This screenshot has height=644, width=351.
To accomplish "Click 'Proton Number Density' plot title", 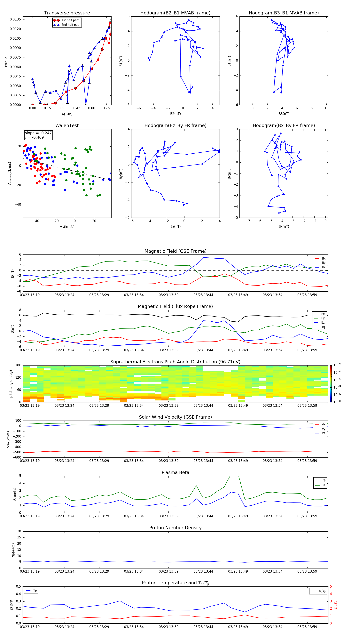I will (x=175, y=528).
